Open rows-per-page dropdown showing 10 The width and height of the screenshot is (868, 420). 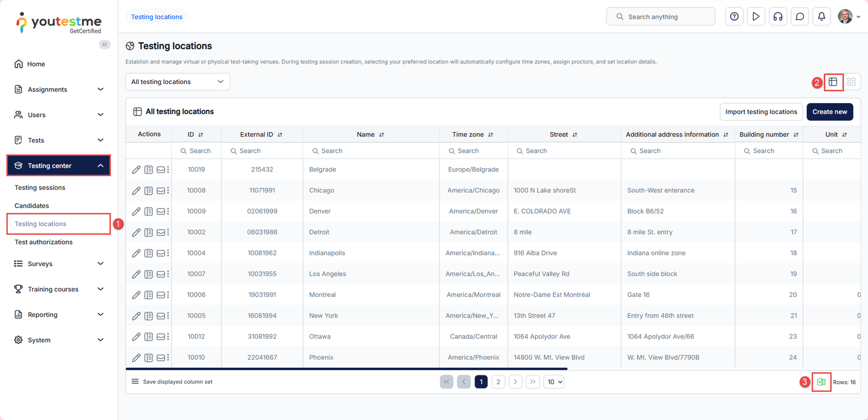[554, 382]
